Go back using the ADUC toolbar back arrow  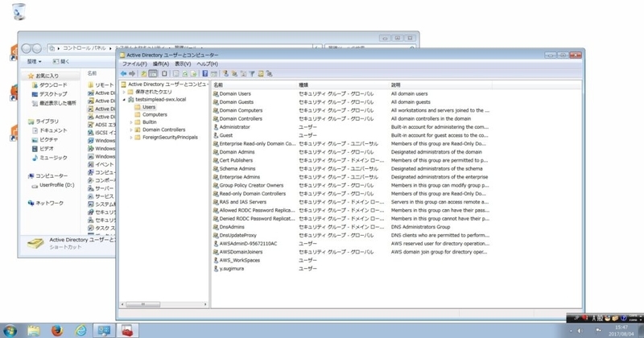click(x=124, y=74)
